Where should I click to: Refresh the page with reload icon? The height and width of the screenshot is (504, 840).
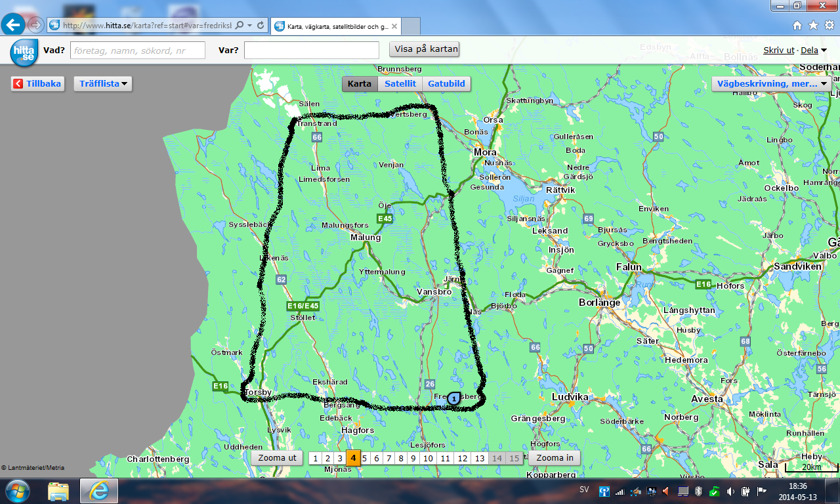(261, 25)
